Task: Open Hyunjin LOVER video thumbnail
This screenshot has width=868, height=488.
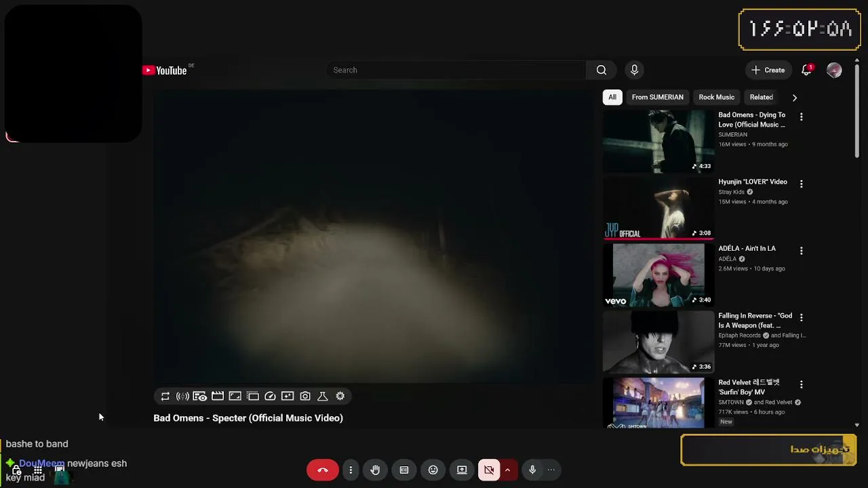Action: coord(658,207)
